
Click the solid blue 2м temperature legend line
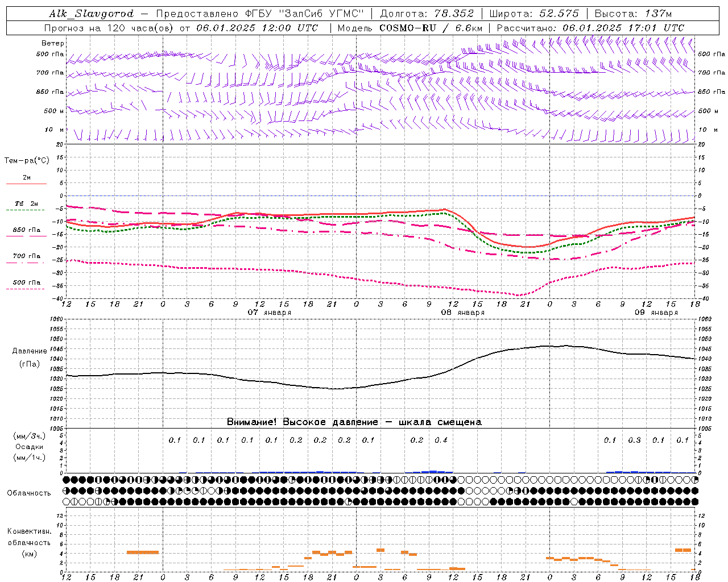pos(27,184)
